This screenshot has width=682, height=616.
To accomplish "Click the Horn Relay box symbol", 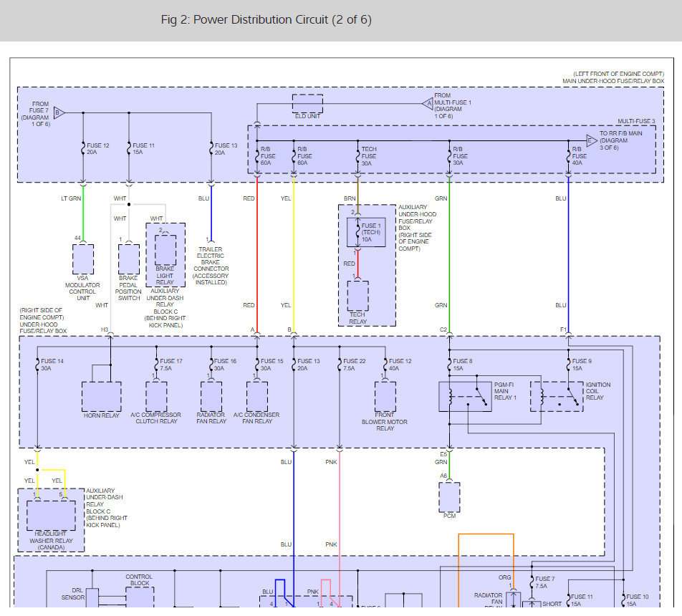I will pyautogui.click(x=101, y=396).
